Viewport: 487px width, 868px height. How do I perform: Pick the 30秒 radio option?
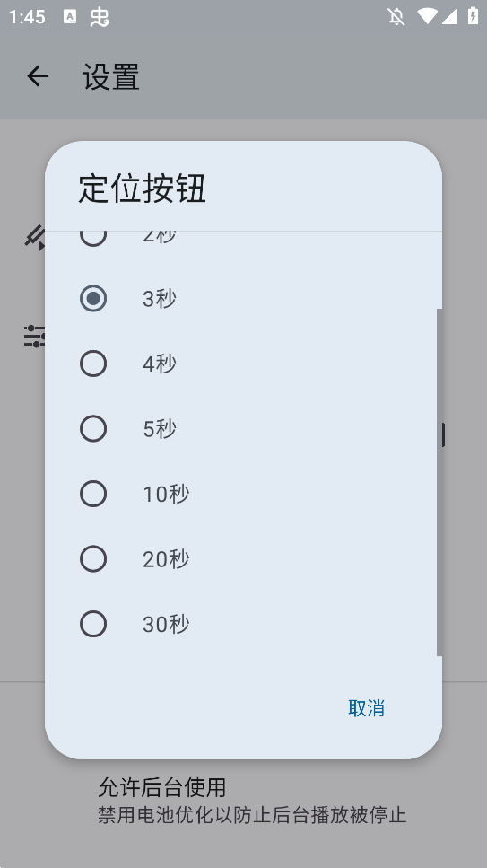pyautogui.click(x=93, y=624)
